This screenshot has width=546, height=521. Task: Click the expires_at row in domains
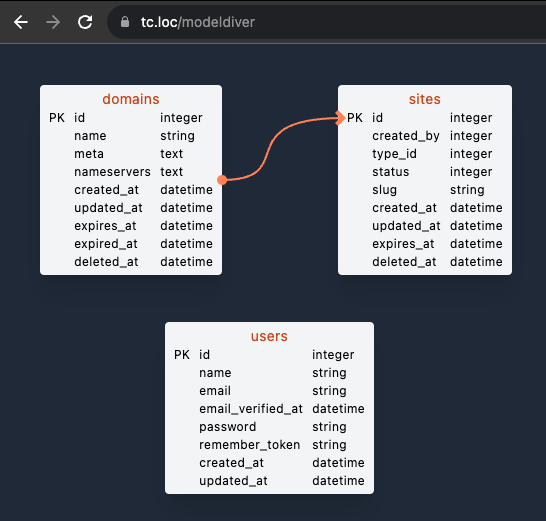(131, 226)
